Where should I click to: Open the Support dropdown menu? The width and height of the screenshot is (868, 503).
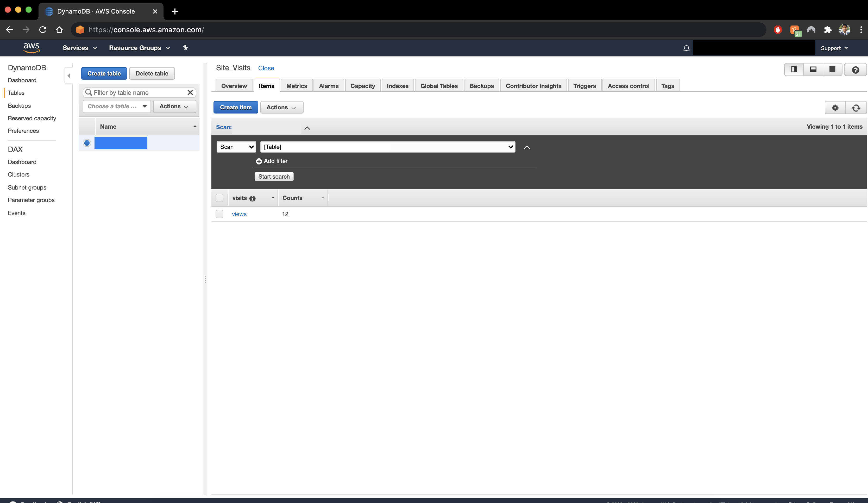click(834, 48)
